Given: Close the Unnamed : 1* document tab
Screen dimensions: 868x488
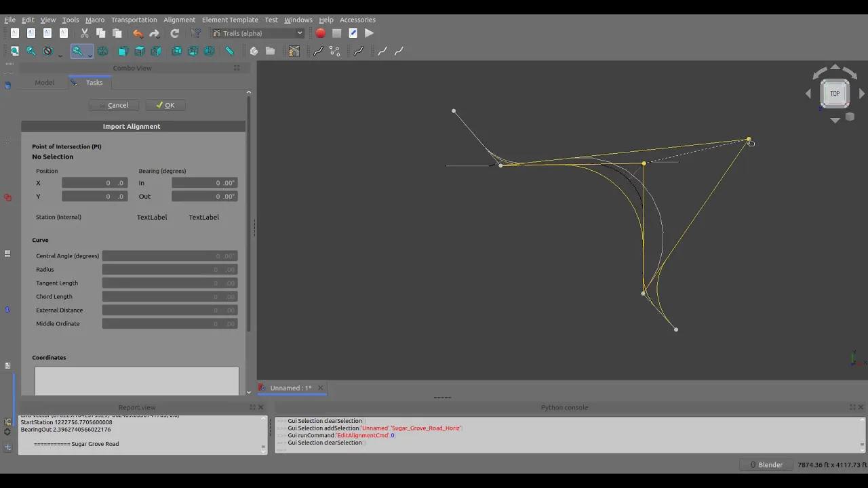Looking at the screenshot, I should (x=321, y=388).
